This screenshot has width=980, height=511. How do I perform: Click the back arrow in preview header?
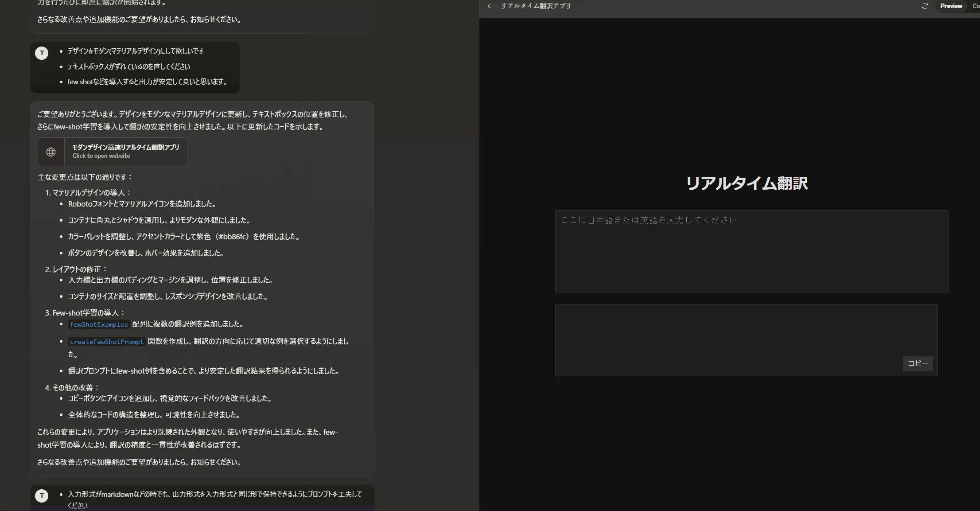[490, 6]
